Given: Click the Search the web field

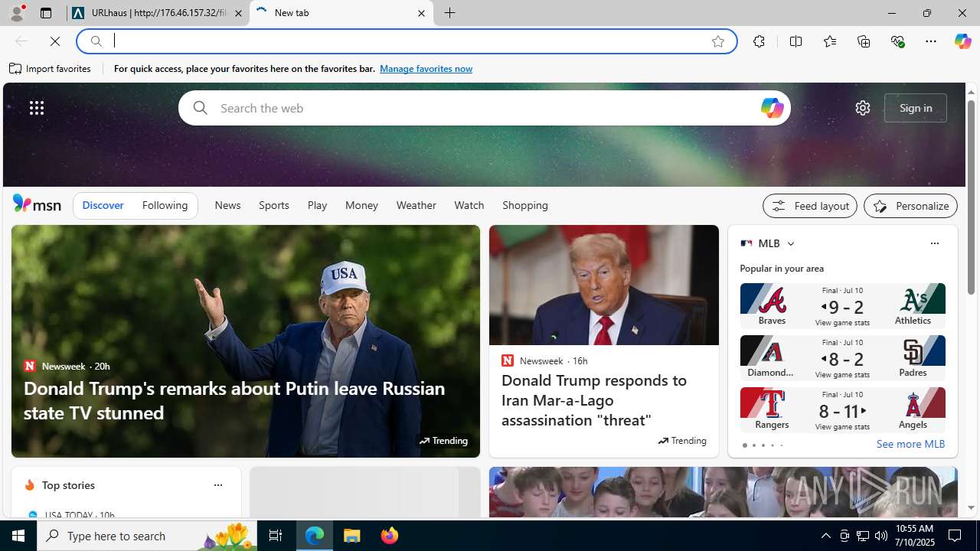Looking at the screenshot, I should 484,108.
